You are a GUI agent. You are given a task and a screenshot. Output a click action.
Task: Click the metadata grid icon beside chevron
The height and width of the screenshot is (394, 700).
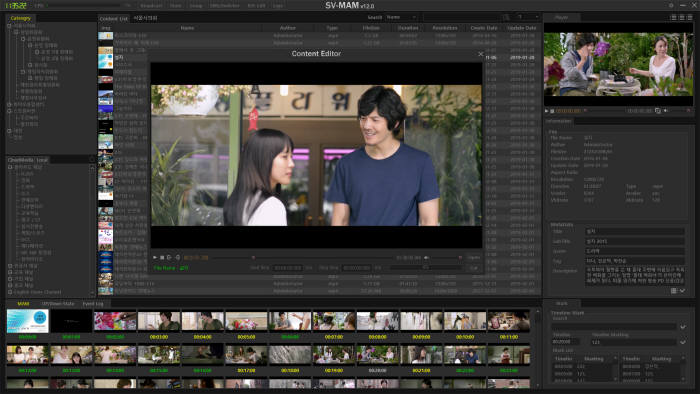point(674,290)
